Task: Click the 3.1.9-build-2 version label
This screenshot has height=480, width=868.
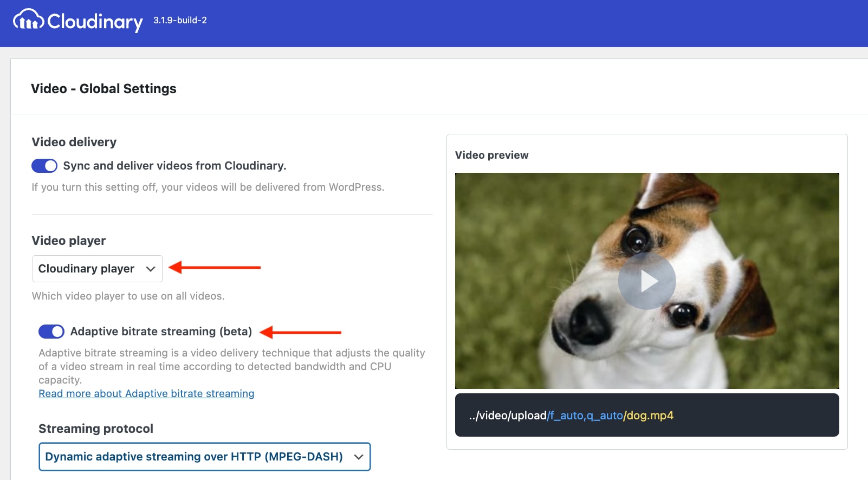Action: coord(180,20)
